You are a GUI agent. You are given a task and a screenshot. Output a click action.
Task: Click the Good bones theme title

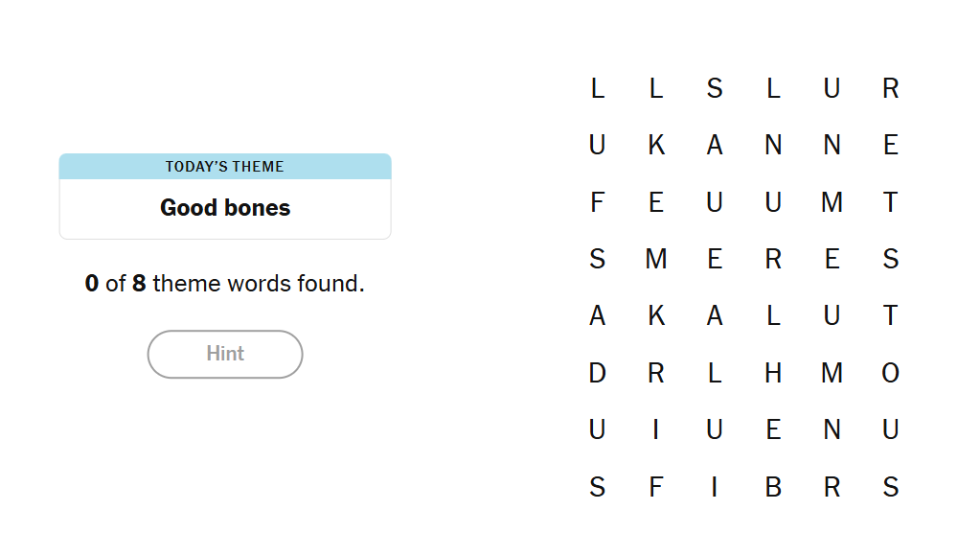225,208
